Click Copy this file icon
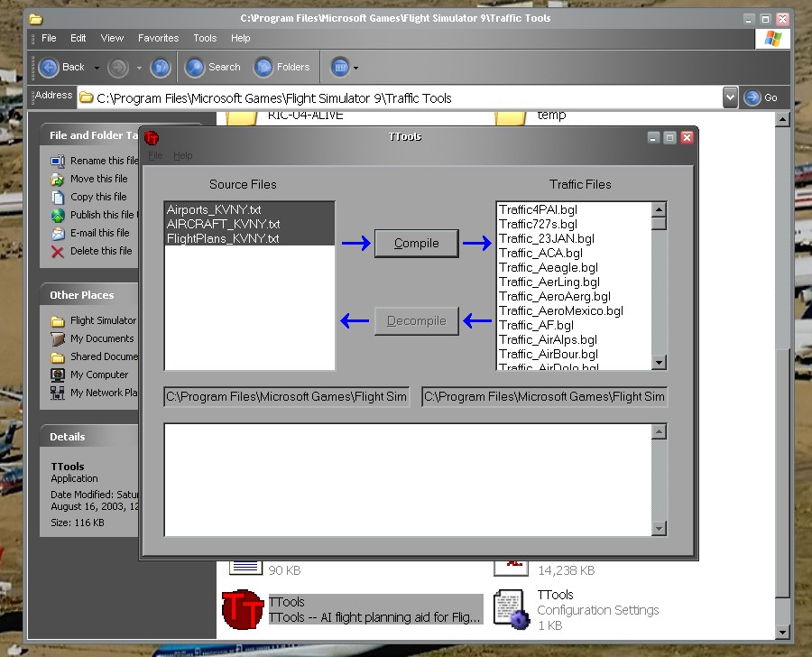The image size is (812, 657). click(58, 198)
